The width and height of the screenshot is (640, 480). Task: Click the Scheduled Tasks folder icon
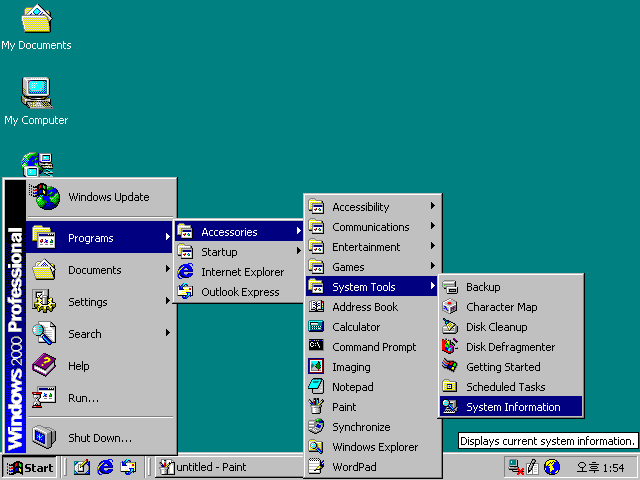450,387
